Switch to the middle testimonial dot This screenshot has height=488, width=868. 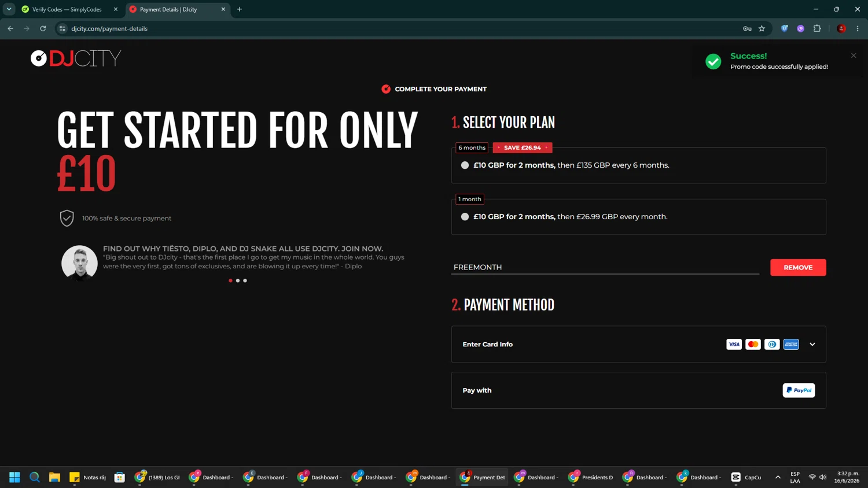(238, 280)
